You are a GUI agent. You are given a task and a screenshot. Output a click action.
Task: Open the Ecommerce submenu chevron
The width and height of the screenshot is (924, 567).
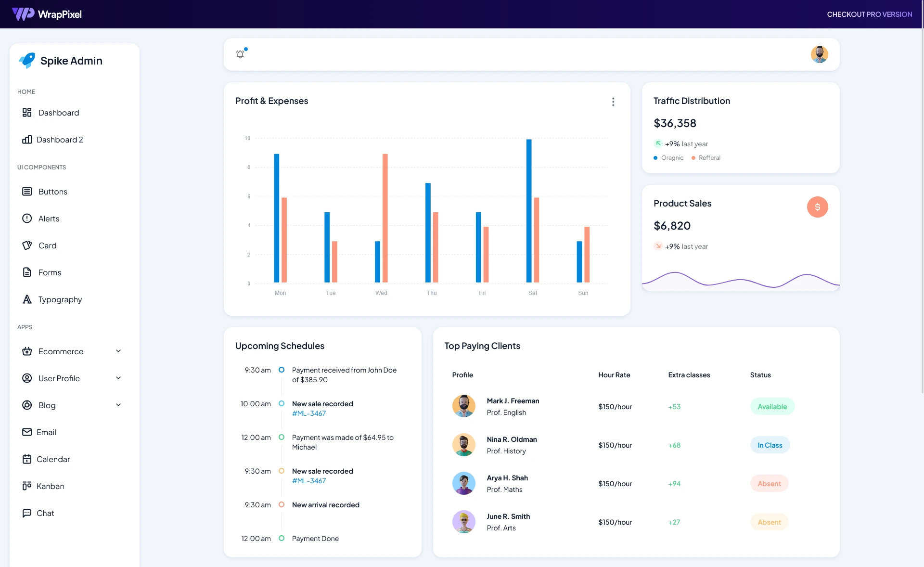click(118, 351)
